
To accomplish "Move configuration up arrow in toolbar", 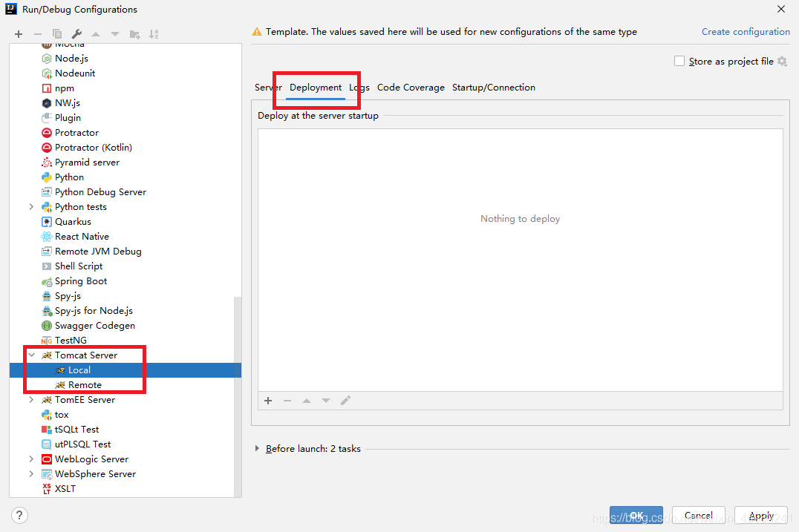I will pos(96,34).
